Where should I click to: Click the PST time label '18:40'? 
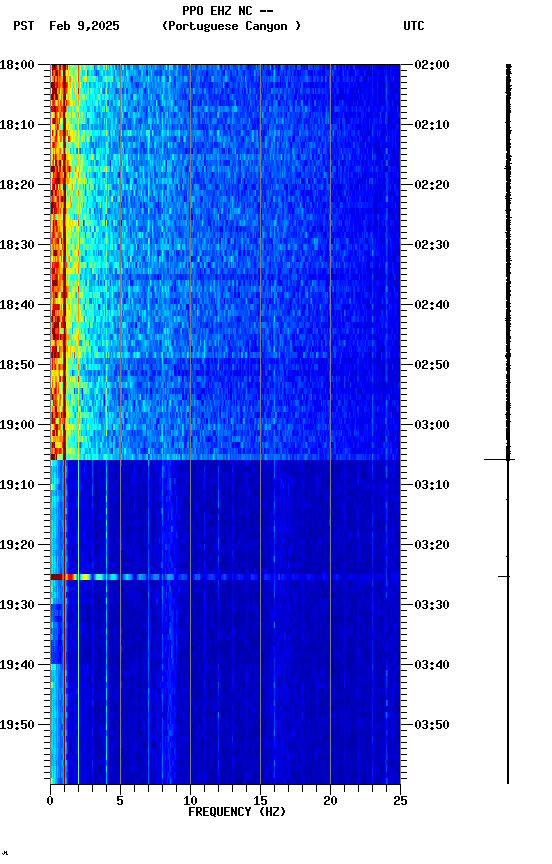(x=17, y=305)
